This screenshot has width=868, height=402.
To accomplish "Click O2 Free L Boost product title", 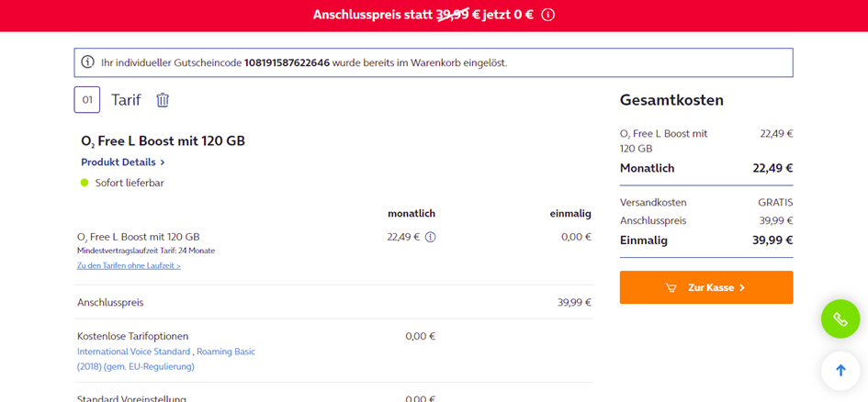I will click(163, 140).
